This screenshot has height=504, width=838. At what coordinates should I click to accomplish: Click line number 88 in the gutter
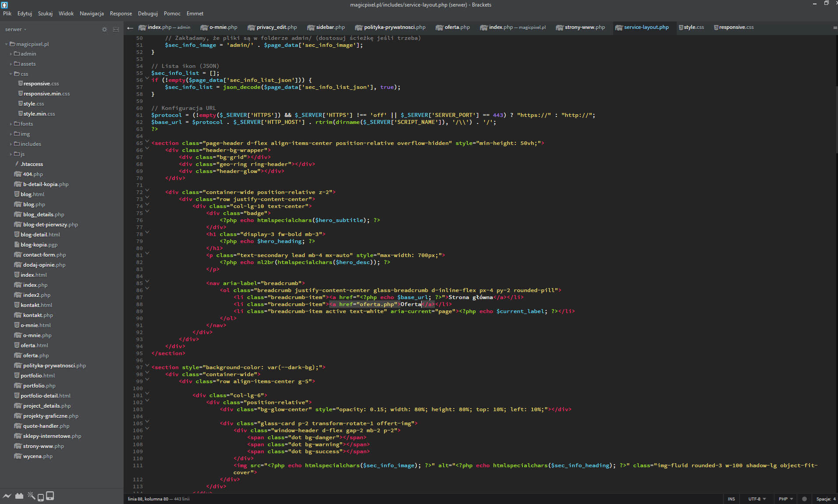coord(139,304)
